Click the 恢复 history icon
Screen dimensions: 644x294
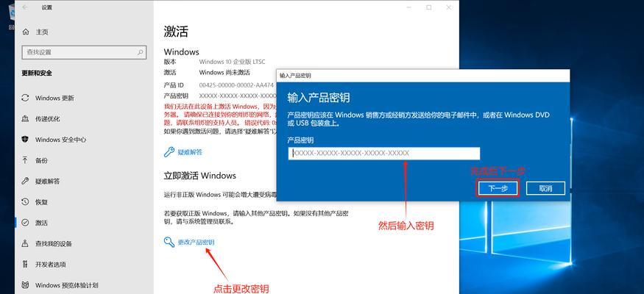tap(25, 201)
